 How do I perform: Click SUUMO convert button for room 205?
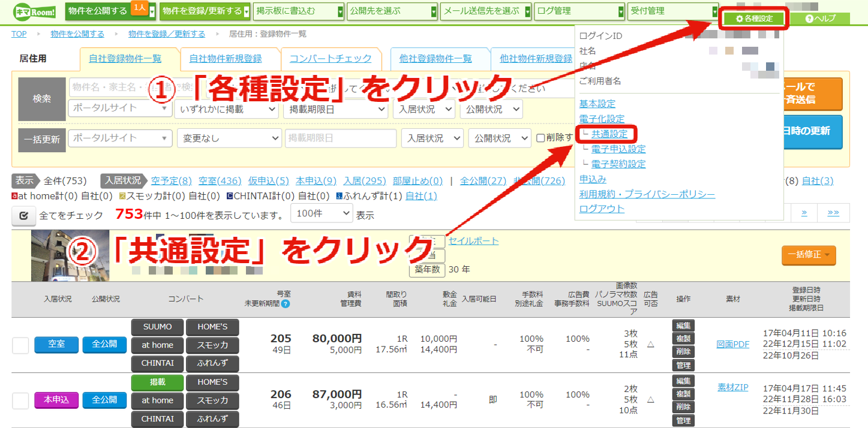pyautogui.click(x=157, y=327)
